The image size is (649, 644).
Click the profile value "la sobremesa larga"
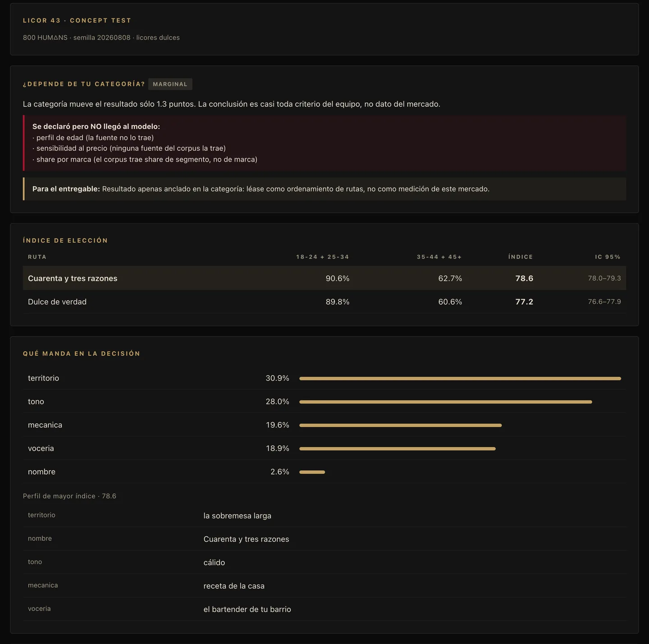click(238, 516)
